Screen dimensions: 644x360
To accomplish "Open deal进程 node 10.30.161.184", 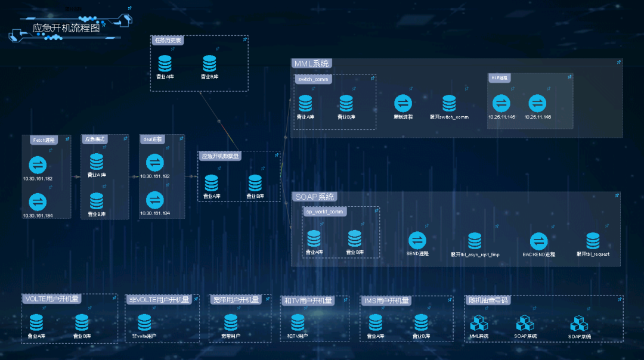I will (155, 200).
